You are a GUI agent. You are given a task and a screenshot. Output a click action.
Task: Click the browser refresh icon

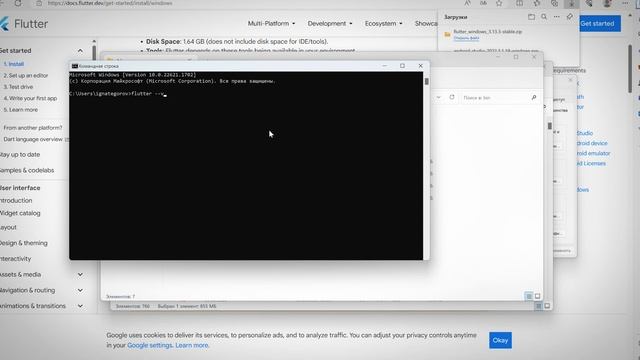coord(18,3)
